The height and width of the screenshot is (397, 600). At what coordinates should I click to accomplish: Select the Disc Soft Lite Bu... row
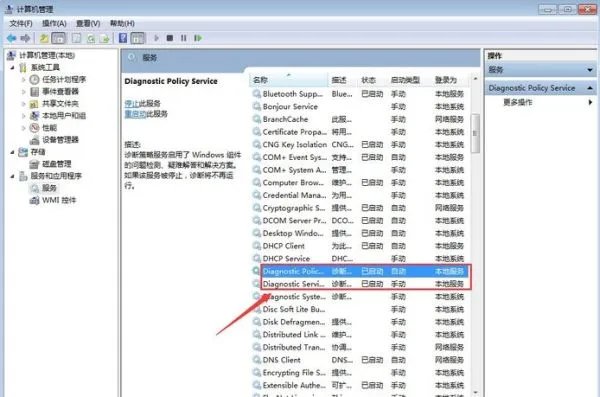(x=360, y=309)
